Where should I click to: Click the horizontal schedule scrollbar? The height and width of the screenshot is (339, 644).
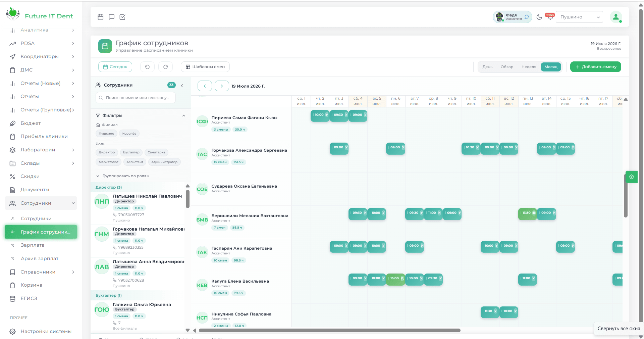[x=329, y=331]
